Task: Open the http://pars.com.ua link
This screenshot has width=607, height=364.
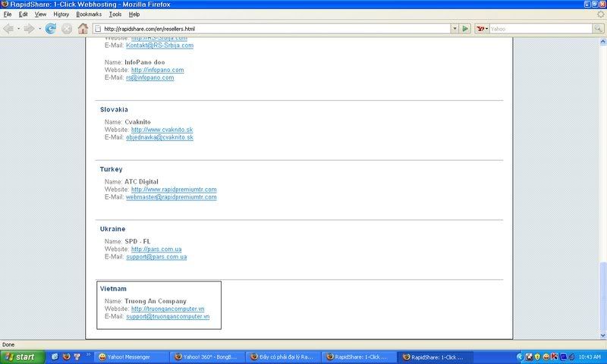Action: point(156,249)
